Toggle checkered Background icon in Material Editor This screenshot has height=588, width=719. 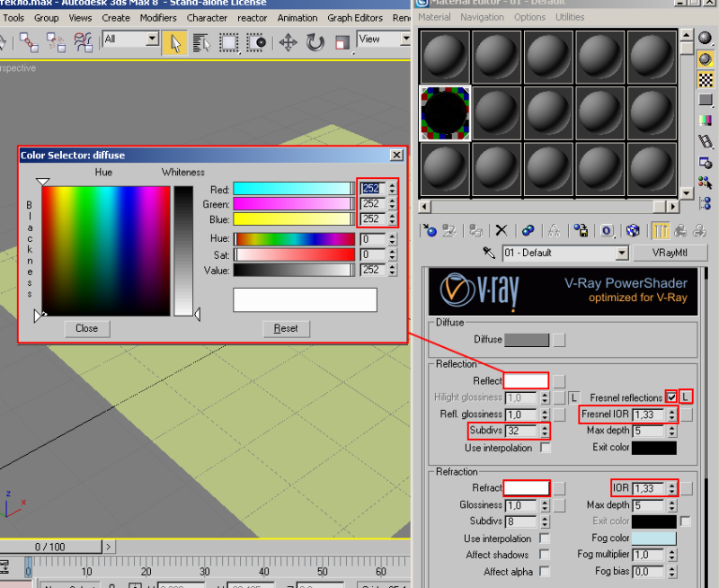point(706,80)
